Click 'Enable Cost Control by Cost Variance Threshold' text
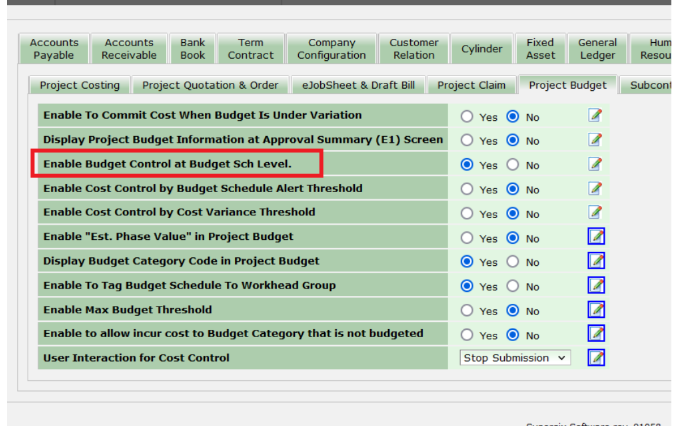Viewport: 675px width, 426px height. (179, 212)
